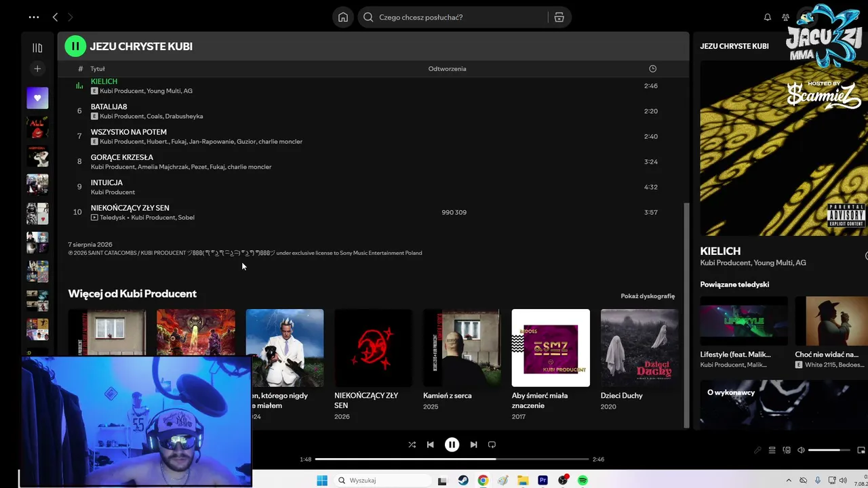This screenshot has width=868, height=488.
Task: Click the 'Pokaż dyskografię' link
Action: click(x=648, y=296)
